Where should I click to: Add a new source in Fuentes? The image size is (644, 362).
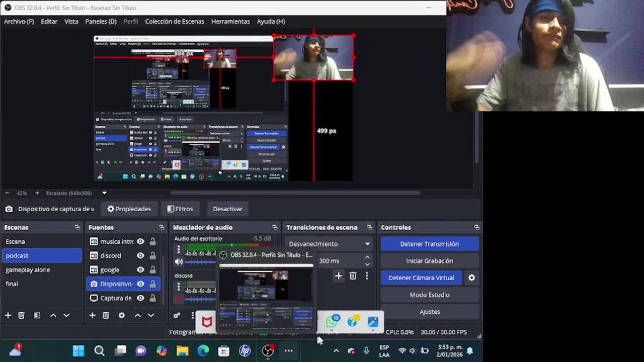[x=93, y=315]
